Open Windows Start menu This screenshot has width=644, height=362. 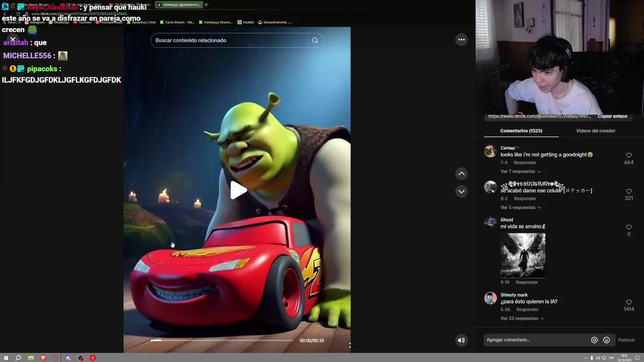click(x=6, y=358)
